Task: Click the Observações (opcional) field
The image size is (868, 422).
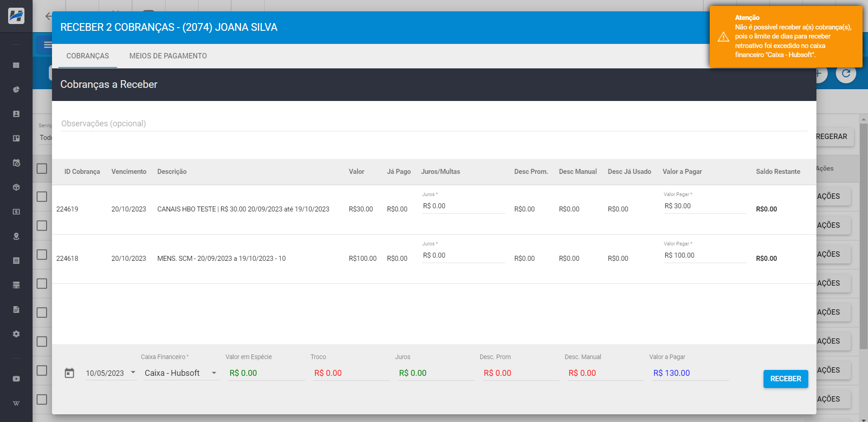Action: 434,124
